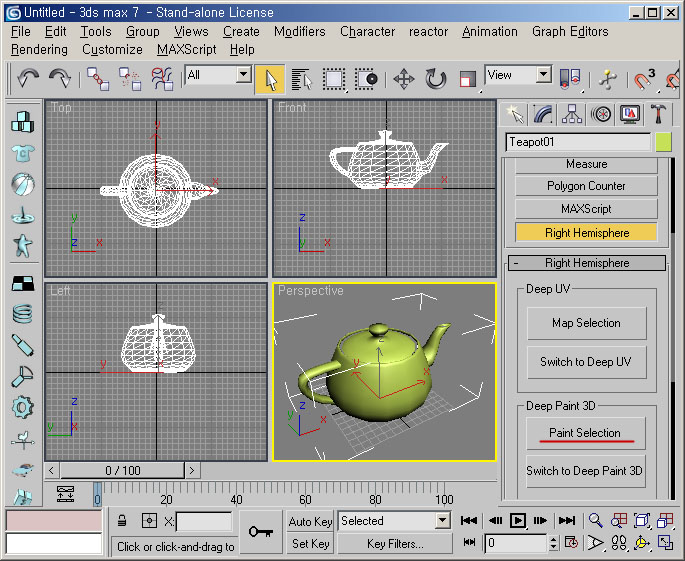Click the Map Selection button
The width and height of the screenshot is (685, 561).
coord(586,323)
